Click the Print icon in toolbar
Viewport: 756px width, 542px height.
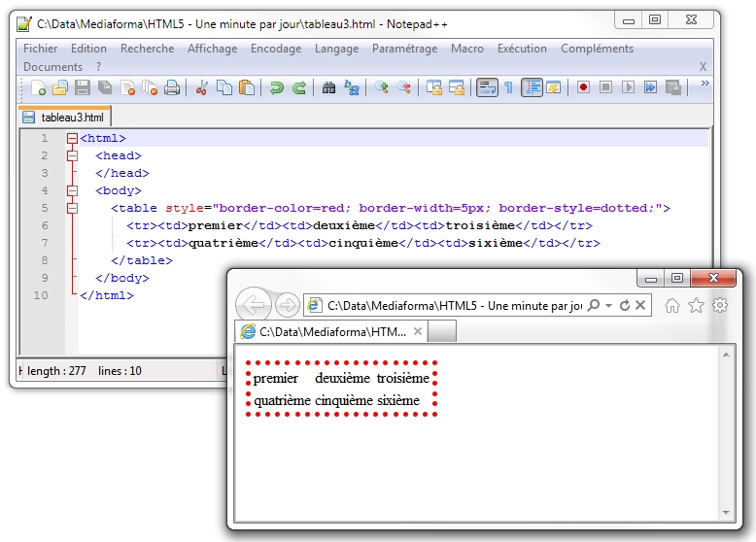click(x=172, y=87)
